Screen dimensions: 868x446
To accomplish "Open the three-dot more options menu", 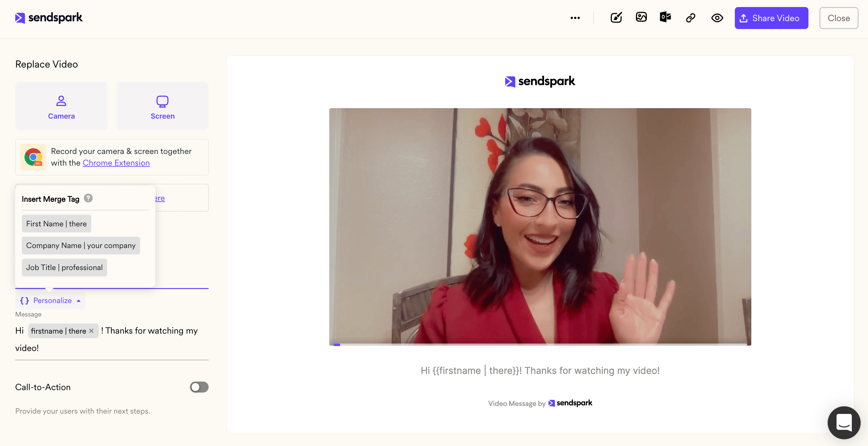I will point(575,18).
